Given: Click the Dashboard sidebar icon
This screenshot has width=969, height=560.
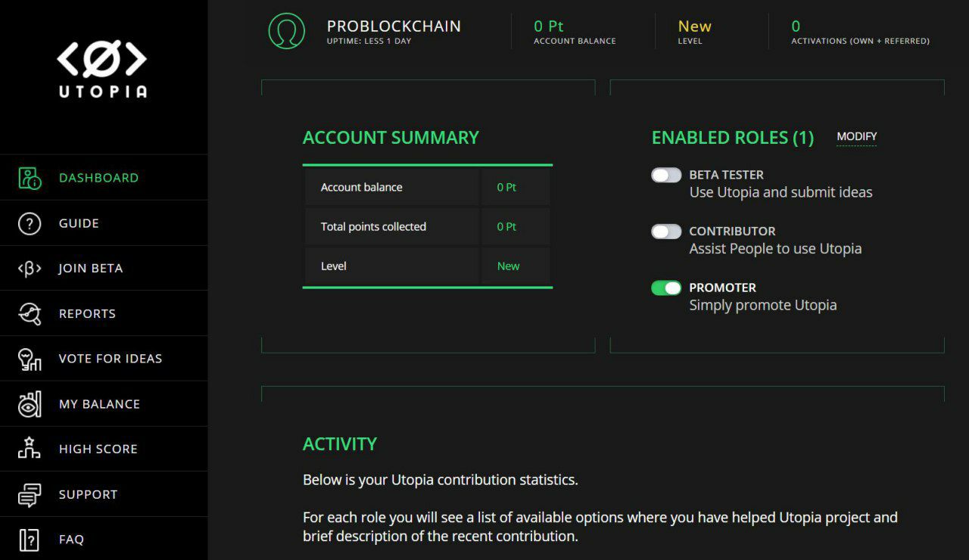Looking at the screenshot, I should pos(30,178).
